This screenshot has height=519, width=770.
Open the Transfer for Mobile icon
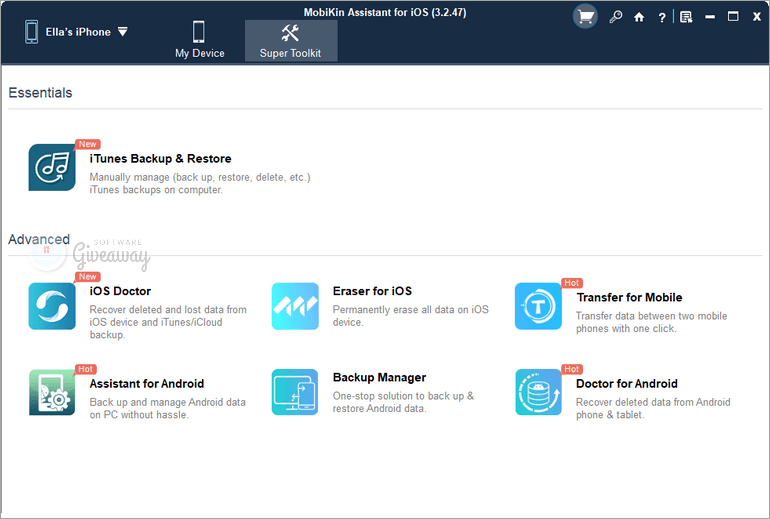(x=538, y=306)
